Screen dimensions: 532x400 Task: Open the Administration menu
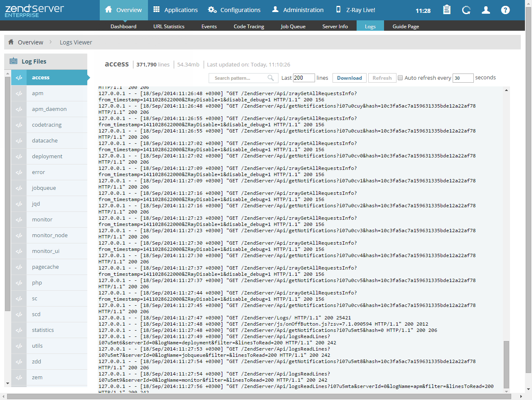click(298, 10)
